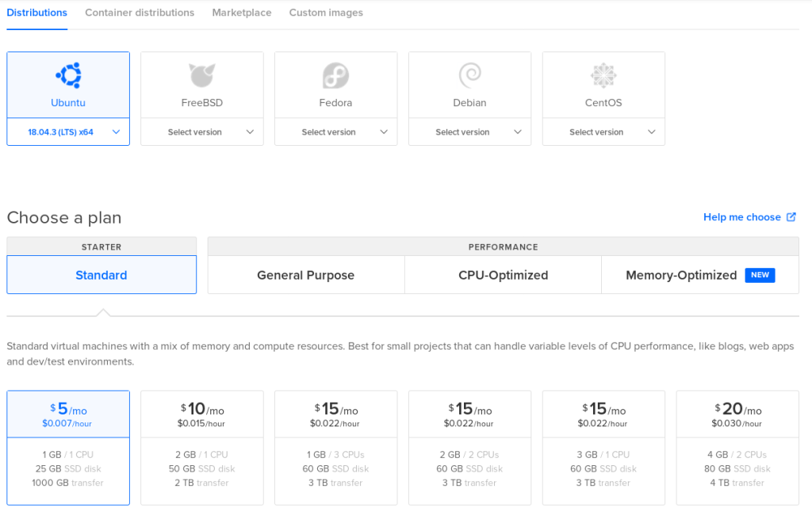Select the Memory-Optimized plan type
The image size is (812, 508).
coord(681,275)
